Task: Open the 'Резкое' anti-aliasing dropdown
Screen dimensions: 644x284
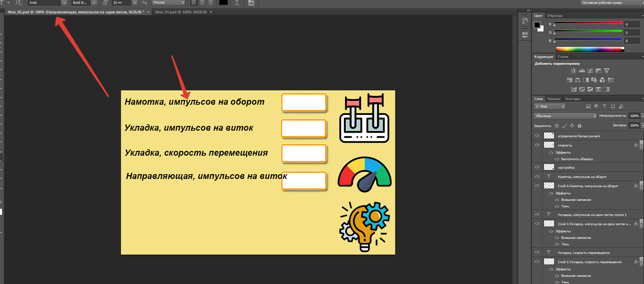Action: 168,3
